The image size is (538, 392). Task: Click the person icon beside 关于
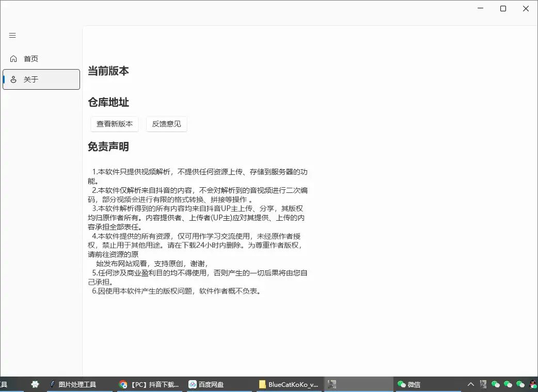(13, 79)
